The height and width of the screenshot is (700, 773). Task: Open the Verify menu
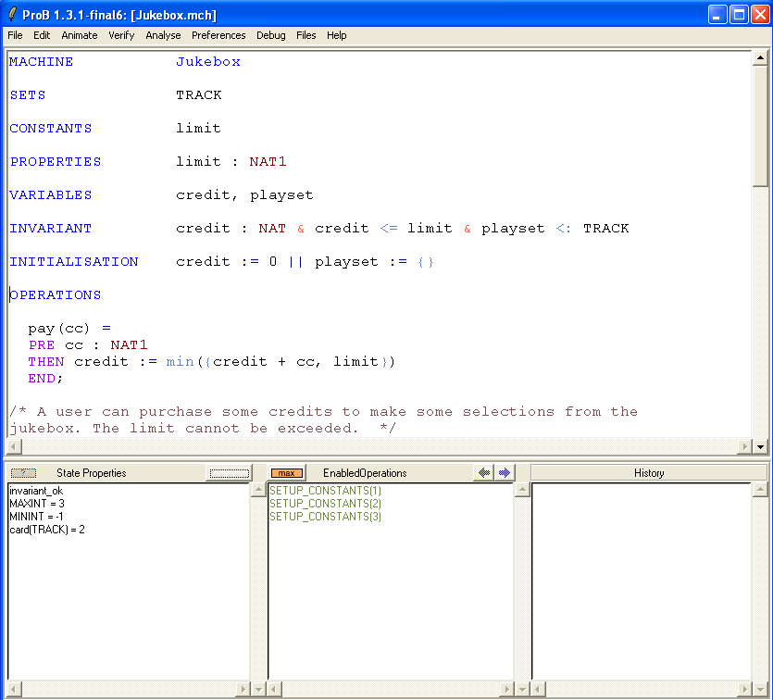click(121, 35)
